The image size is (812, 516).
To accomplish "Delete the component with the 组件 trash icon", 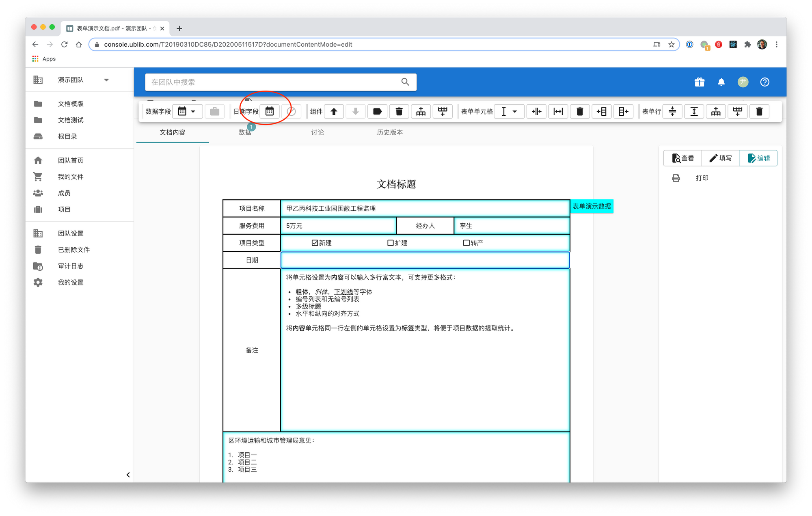I will coord(399,111).
